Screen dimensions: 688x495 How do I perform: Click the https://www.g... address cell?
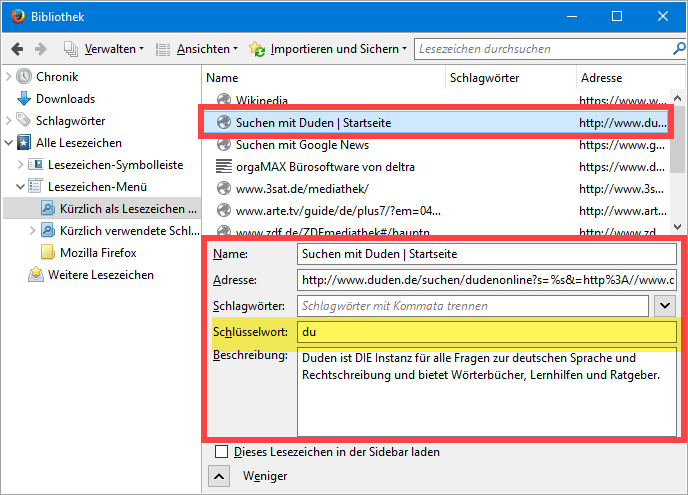622,145
